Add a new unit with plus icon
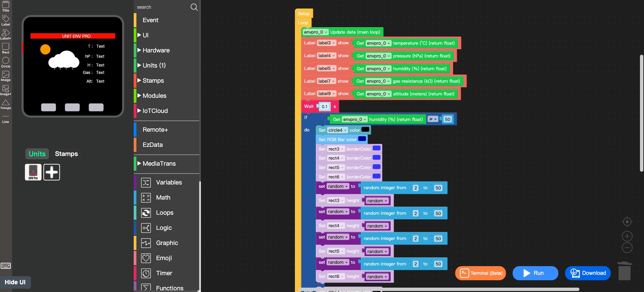Screen dimensions: 644x292 [52, 172]
